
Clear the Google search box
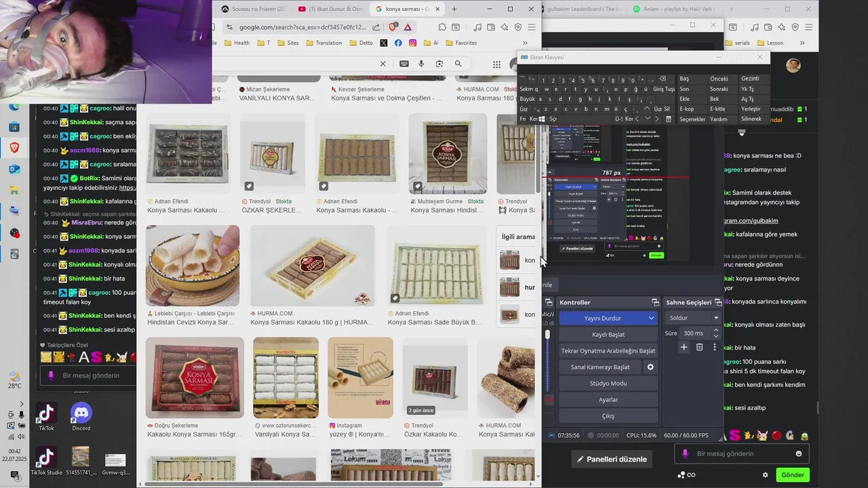tap(382, 64)
